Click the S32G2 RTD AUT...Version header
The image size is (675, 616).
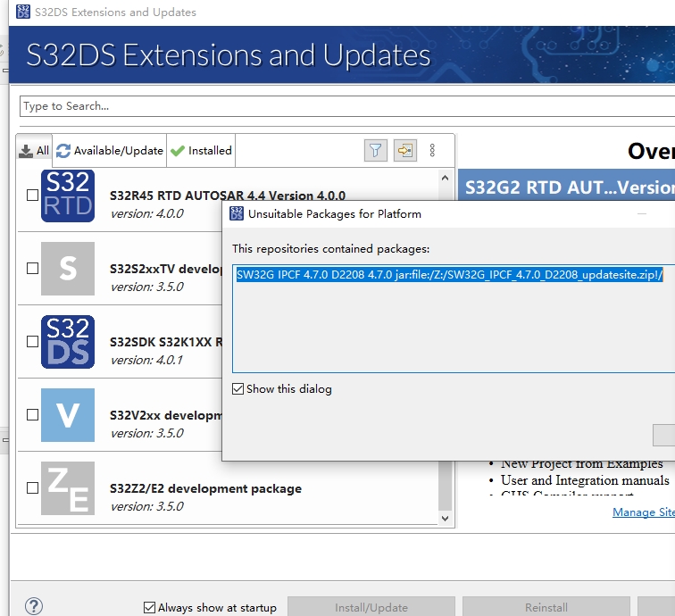pos(566,187)
